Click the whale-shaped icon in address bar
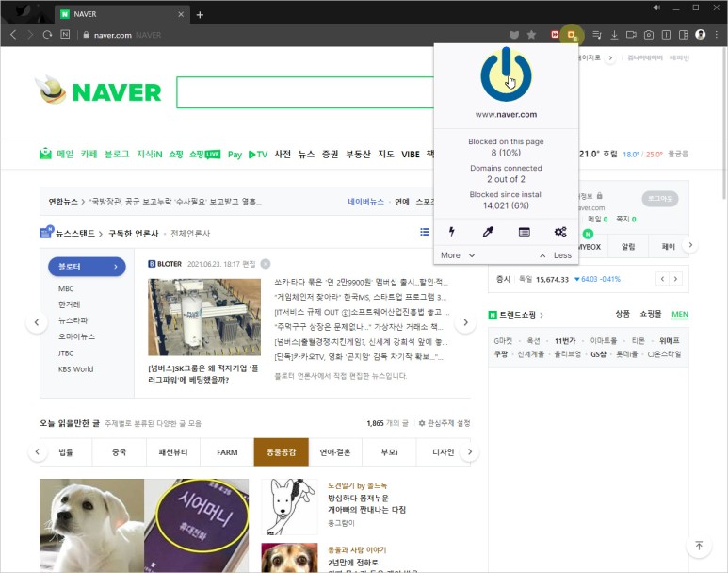This screenshot has height=573, width=728. (514, 35)
